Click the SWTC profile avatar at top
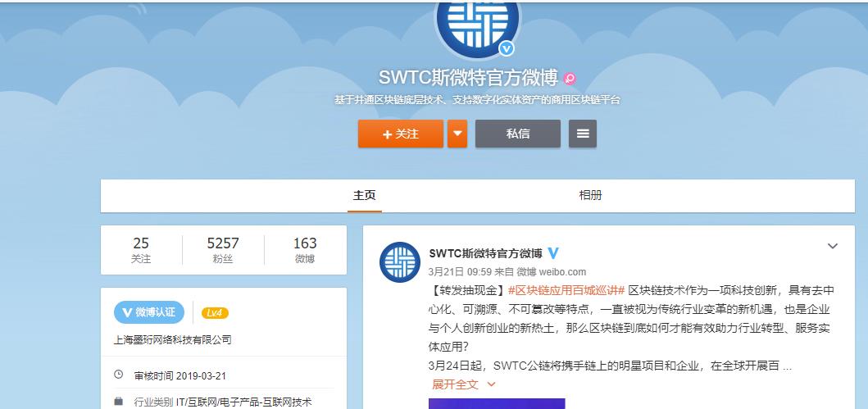The image size is (868, 409). click(478, 23)
